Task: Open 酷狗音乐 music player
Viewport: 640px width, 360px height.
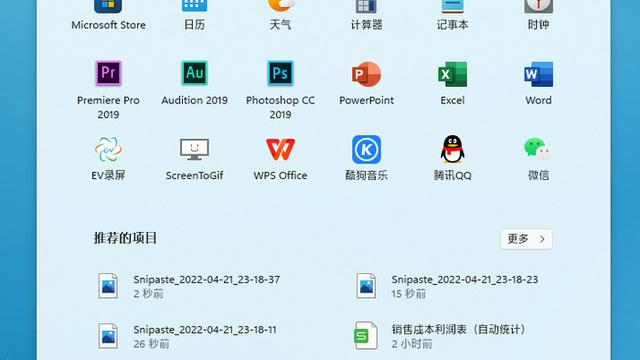Action: click(x=366, y=158)
